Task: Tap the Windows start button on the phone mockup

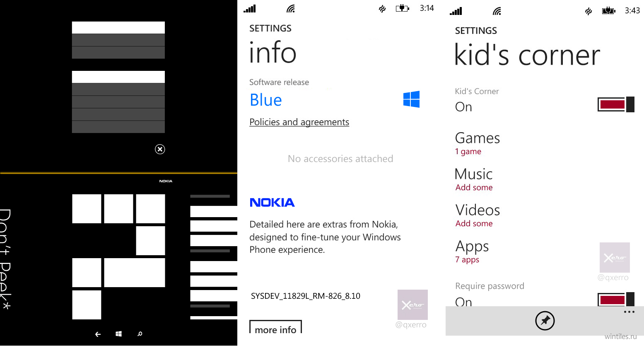Action: pos(119,334)
